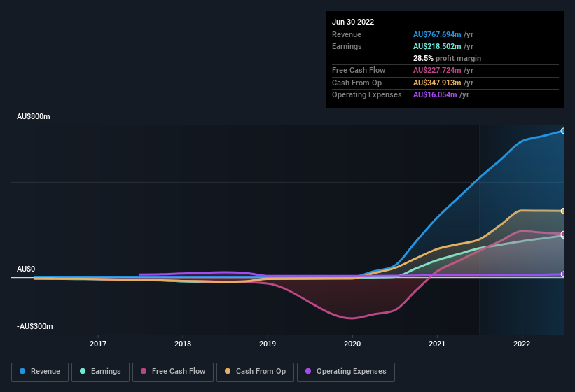
Task: Click the teal Earnings legend dot
Action: (83, 372)
